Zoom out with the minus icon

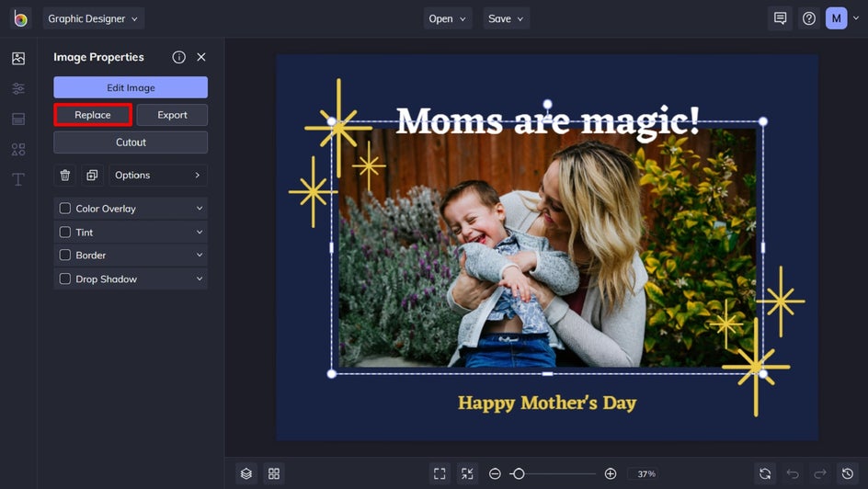tap(495, 473)
